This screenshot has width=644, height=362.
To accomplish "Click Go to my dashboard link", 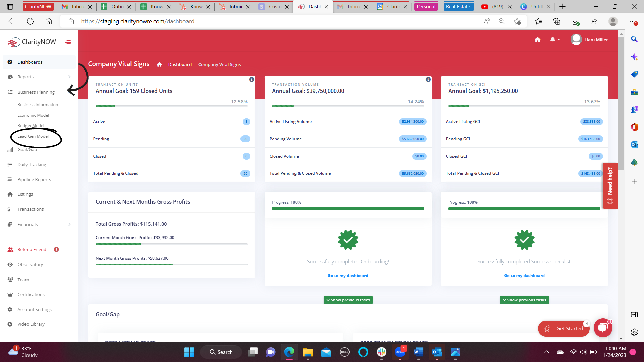I will coord(347,275).
